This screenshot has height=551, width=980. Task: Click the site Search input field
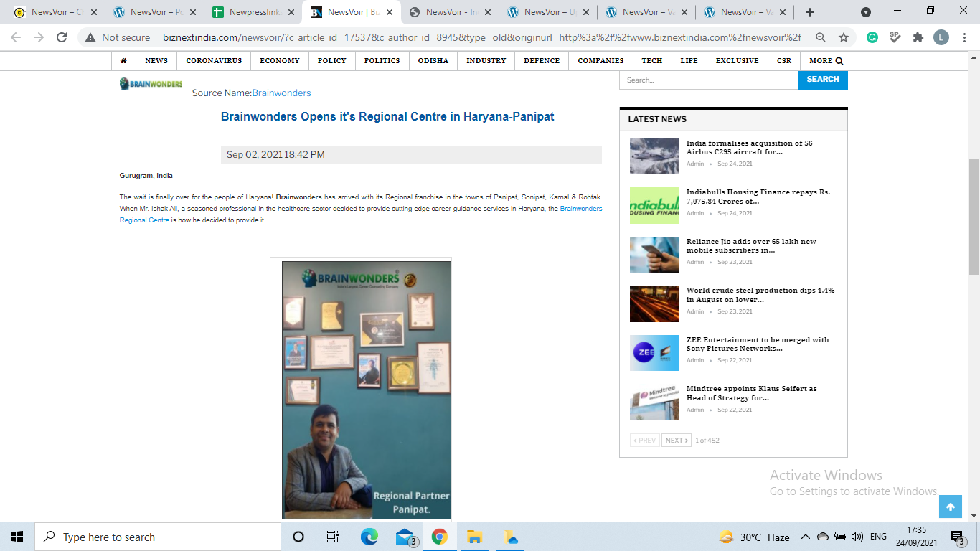(x=708, y=80)
